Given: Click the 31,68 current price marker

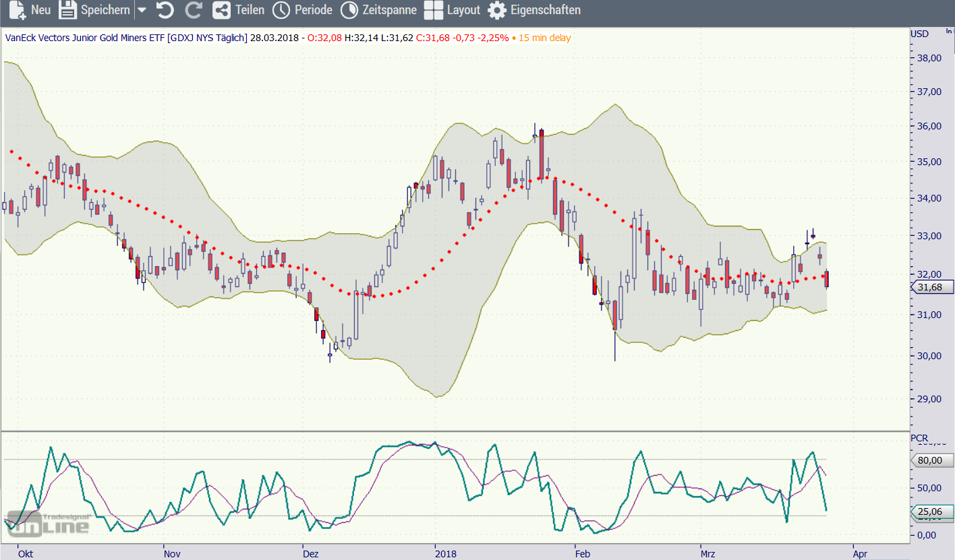Looking at the screenshot, I should point(934,288).
